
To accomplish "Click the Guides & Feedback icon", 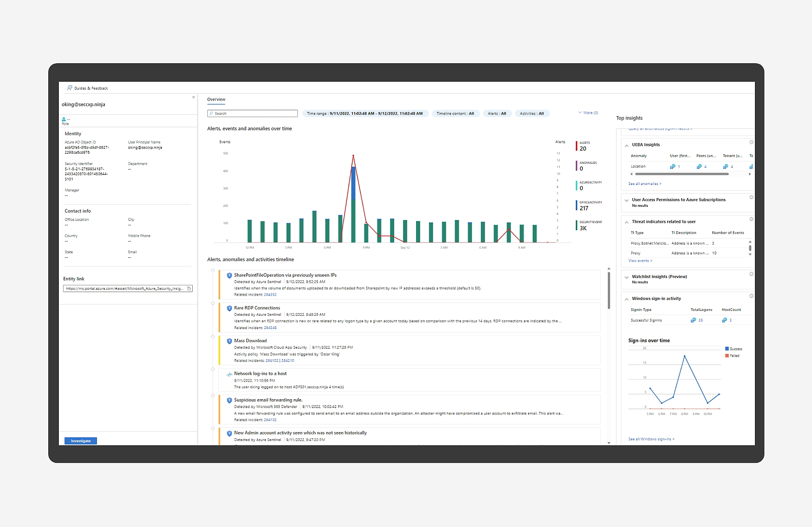I will tap(69, 88).
